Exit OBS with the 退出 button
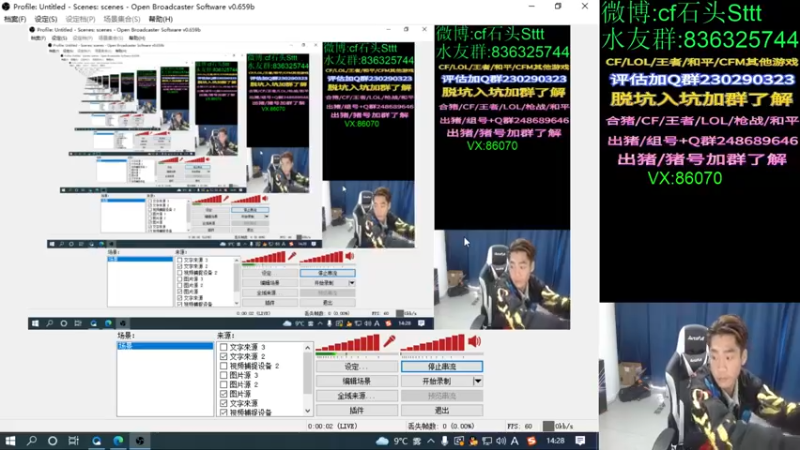 (442, 410)
